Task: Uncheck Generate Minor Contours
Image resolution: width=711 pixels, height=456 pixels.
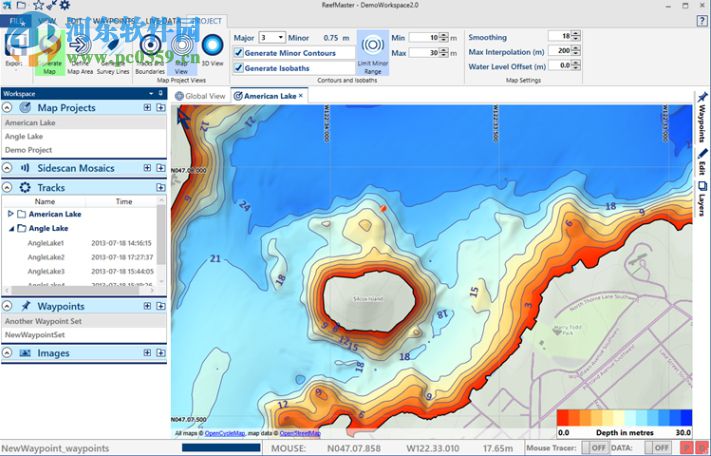Action: click(238, 52)
